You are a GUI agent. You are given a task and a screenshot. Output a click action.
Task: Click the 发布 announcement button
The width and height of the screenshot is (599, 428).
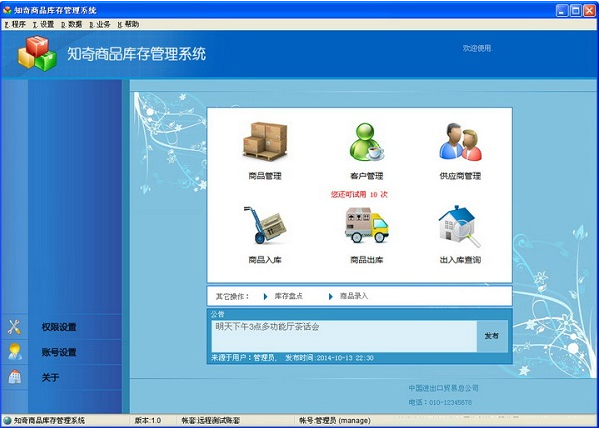492,336
